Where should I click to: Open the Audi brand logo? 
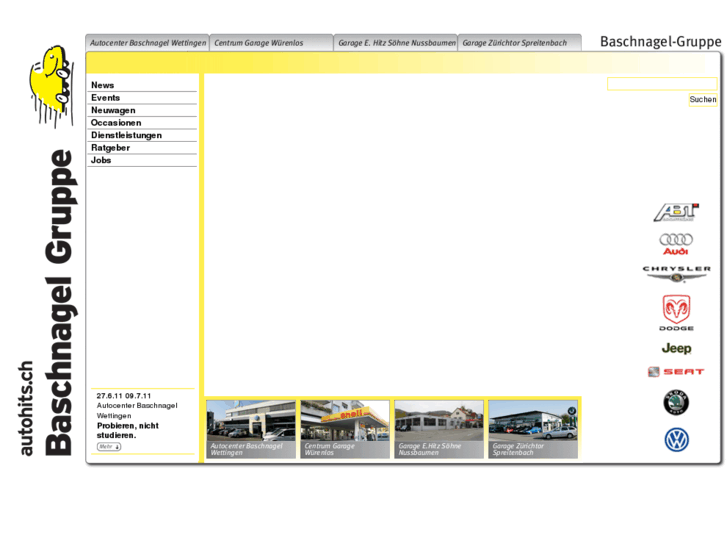tap(676, 244)
